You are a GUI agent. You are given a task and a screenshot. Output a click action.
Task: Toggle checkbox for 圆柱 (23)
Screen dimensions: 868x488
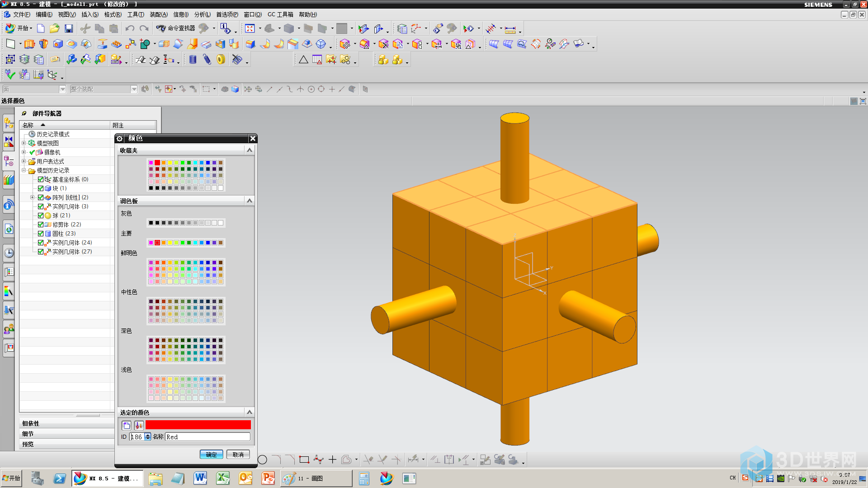click(x=41, y=234)
